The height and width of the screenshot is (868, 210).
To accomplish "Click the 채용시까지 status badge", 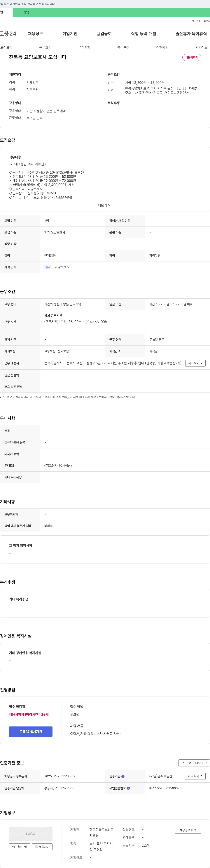I will click(x=192, y=57).
